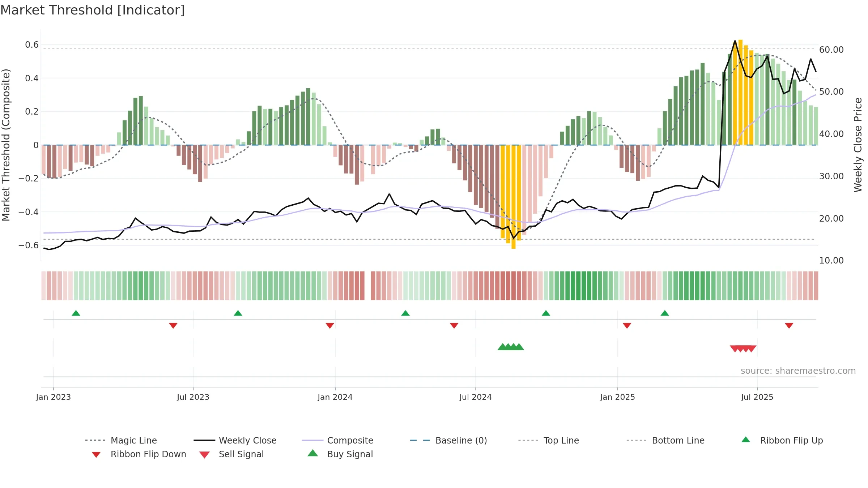
Task: Click the first red Sell Signal triangle in the cluster
Action: coord(735,348)
